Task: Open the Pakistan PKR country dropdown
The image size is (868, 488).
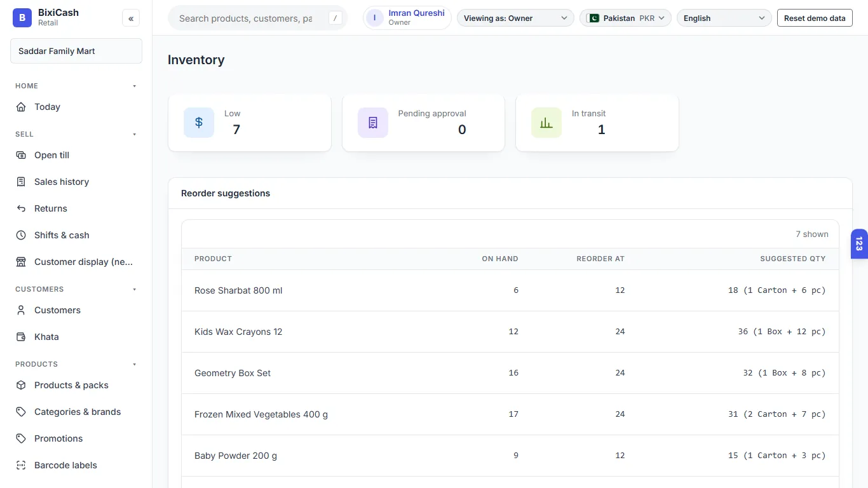Action: click(625, 18)
